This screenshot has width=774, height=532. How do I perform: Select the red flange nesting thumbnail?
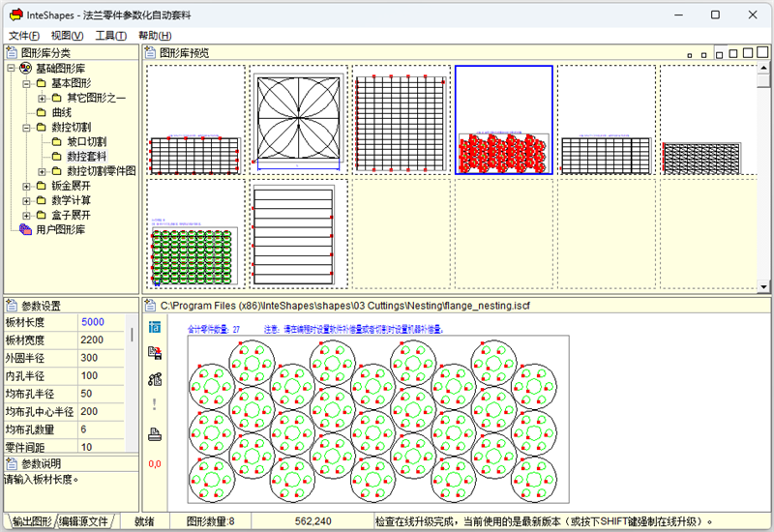coord(503,120)
